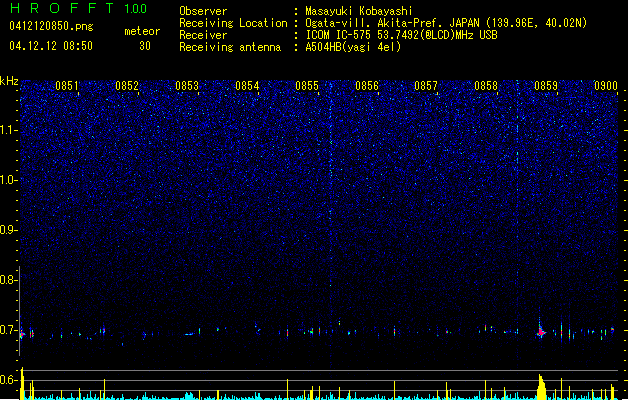Click the Receiver label
The height and width of the screenshot is (400, 629).
(x=203, y=35)
